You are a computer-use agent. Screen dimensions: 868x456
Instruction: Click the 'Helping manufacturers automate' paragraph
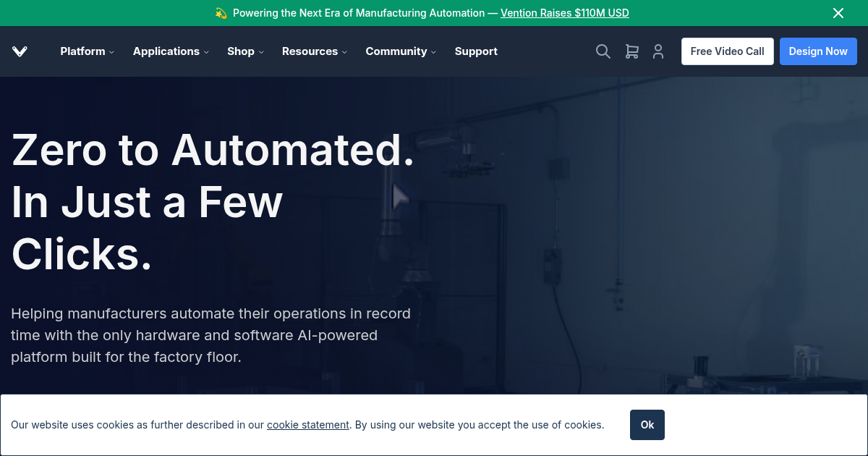click(210, 335)
